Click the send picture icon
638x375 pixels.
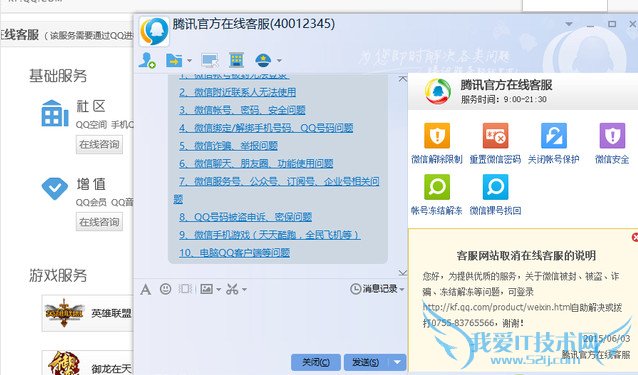(x=207, y=289)
